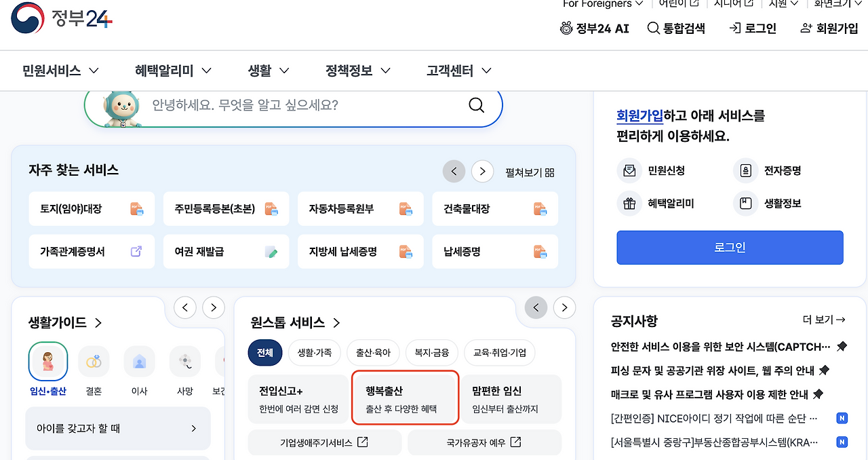Open 생활가이드 section heading

(66, 323)
